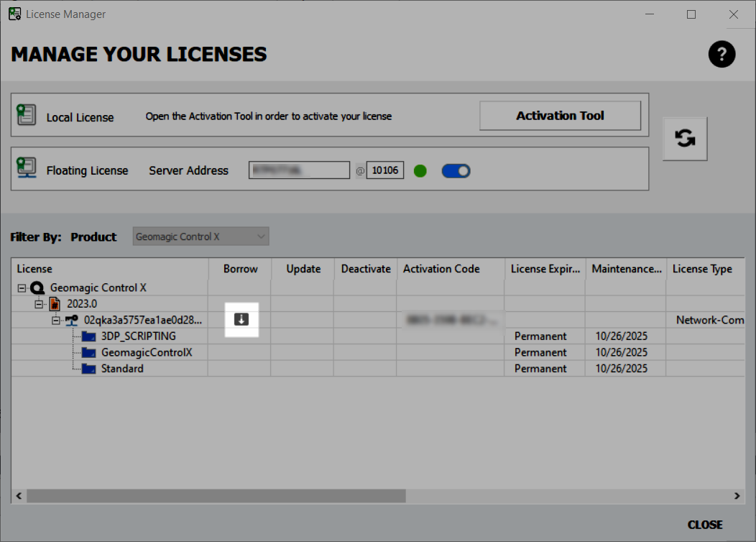Click the green server connection indicator
Image resolution: width=756 pixels, height=542 pixels.
(x=420, y=170)
